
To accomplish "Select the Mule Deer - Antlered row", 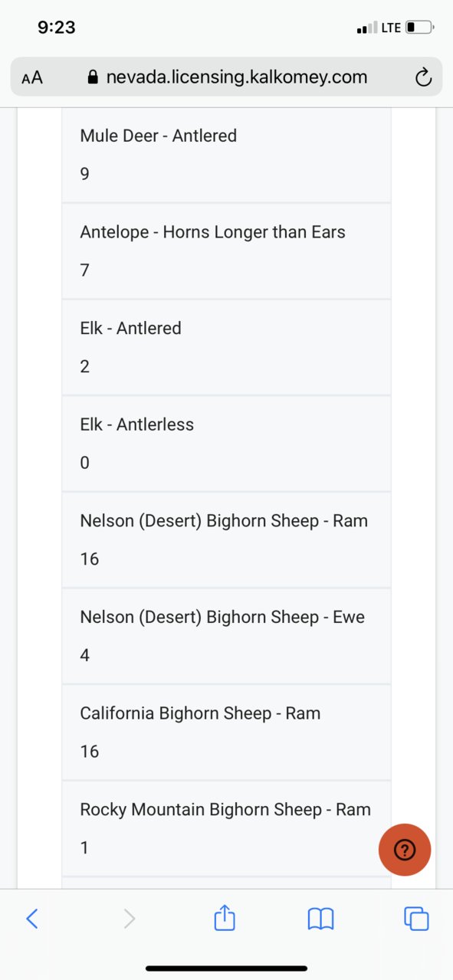I will click(226, 155).
